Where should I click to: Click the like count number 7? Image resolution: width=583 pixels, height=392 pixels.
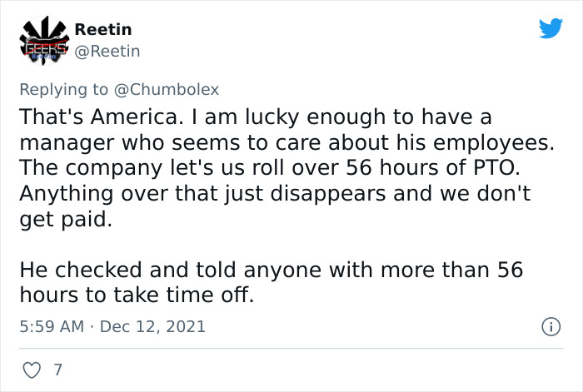coord(57,368)
